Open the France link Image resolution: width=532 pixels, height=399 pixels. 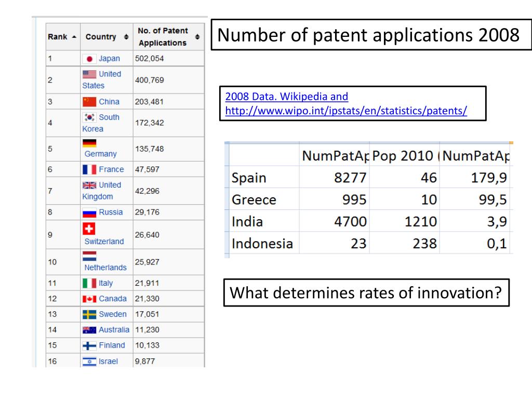point(111,169)
